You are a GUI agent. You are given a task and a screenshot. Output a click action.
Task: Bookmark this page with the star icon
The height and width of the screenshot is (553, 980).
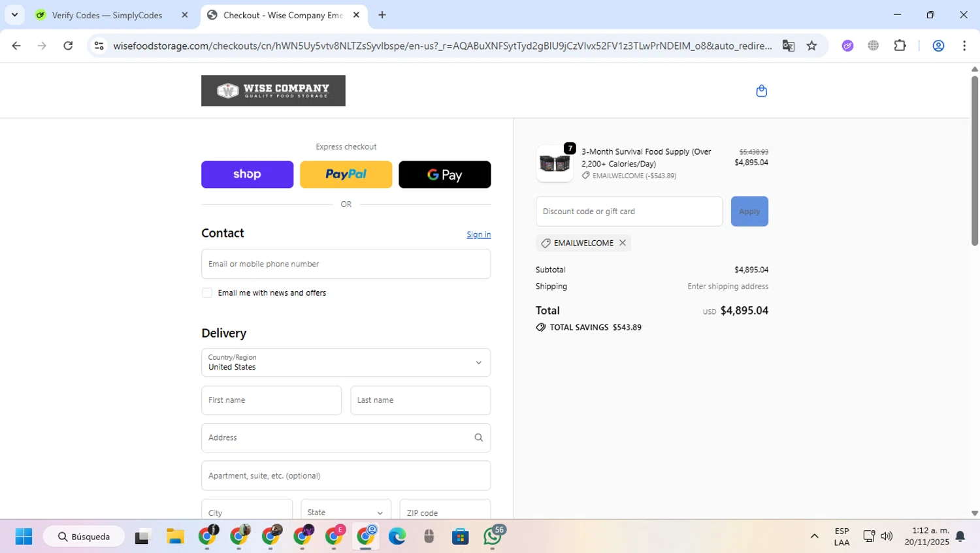(811, 46)
